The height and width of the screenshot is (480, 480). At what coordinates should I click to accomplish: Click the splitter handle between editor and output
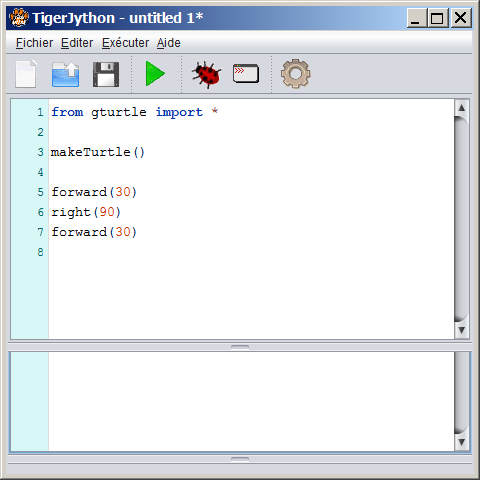point(240,347)
